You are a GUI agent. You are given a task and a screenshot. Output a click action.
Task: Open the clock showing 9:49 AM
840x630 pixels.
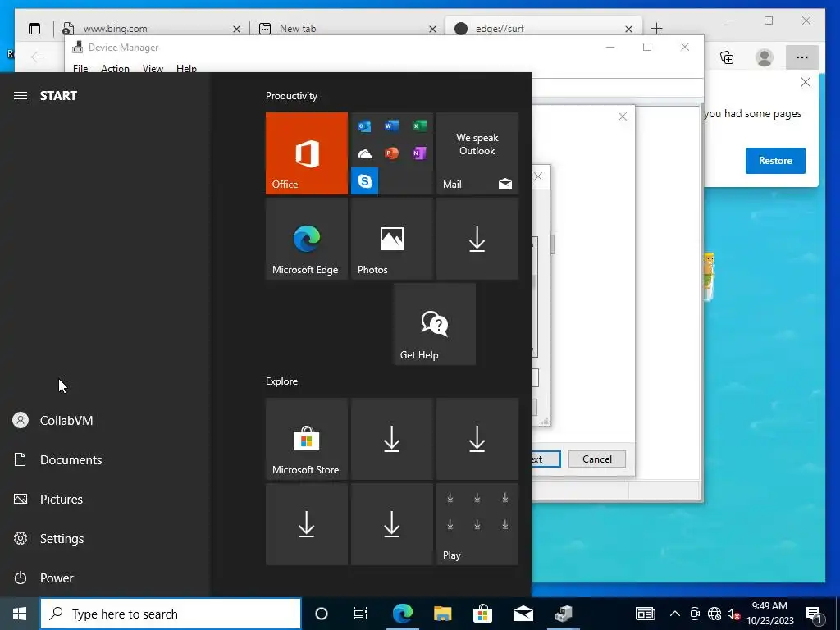pos(769,614)
